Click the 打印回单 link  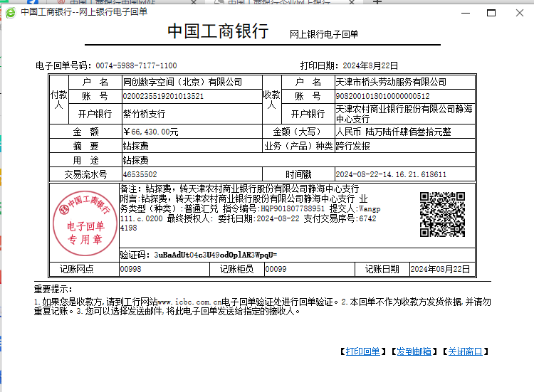coord(362,351)
